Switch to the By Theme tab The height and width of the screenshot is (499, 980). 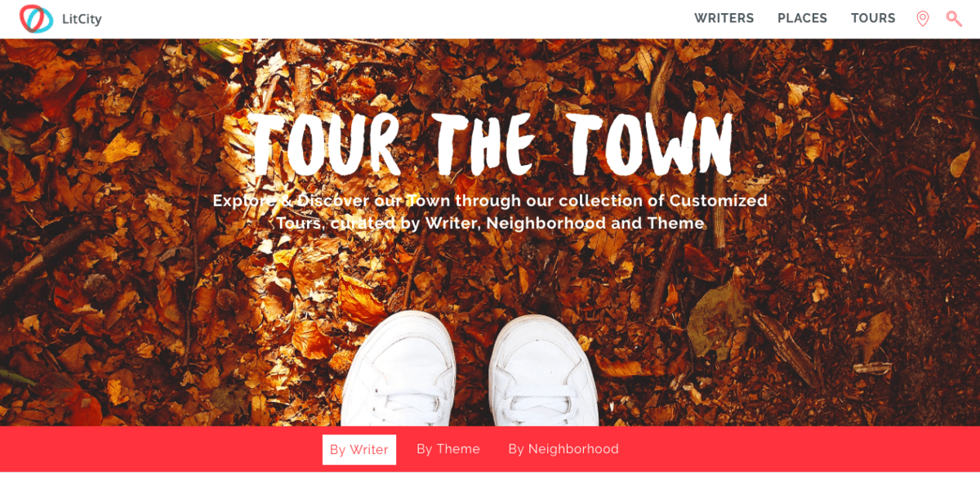tap(448, 449)
